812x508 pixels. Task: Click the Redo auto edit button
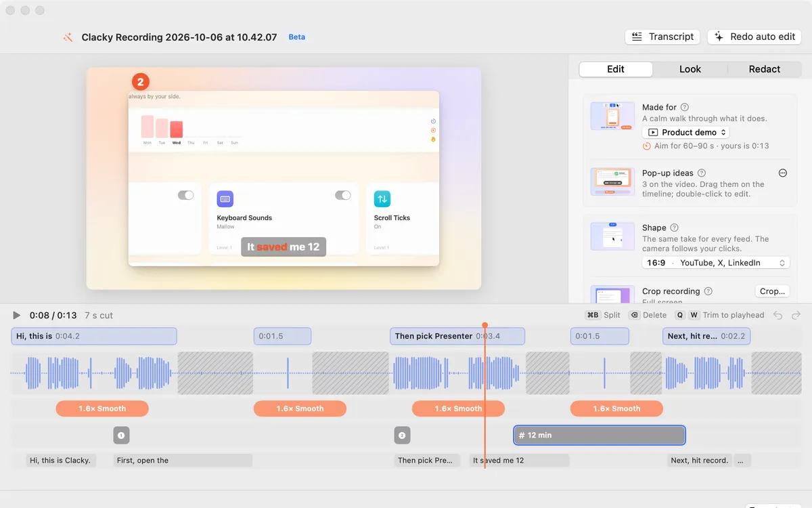(x=754, y=37)
